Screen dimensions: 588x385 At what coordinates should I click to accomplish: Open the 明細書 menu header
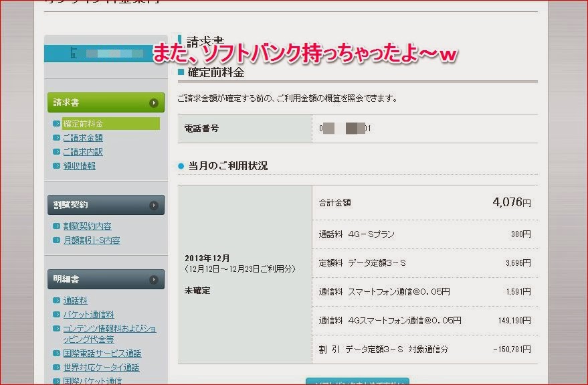(x=106, y=279)
